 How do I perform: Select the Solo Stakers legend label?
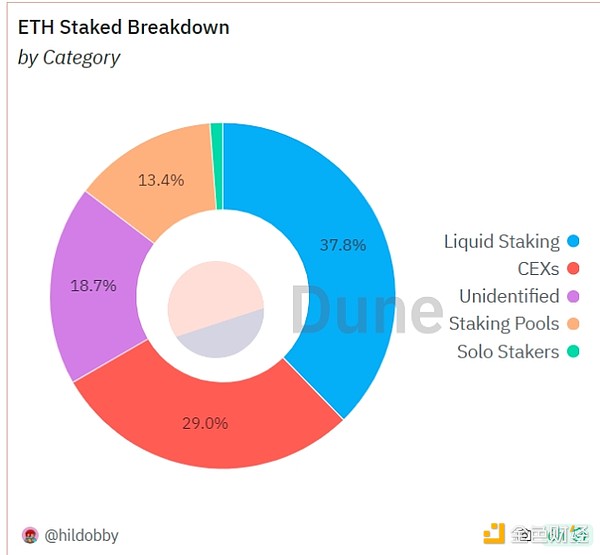(x=508, y=351)
